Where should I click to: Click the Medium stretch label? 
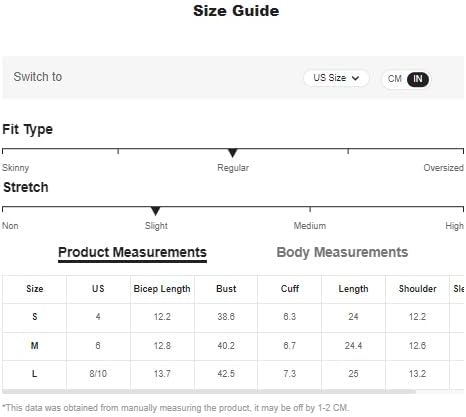pyautogui.click(x=310, y=226)
